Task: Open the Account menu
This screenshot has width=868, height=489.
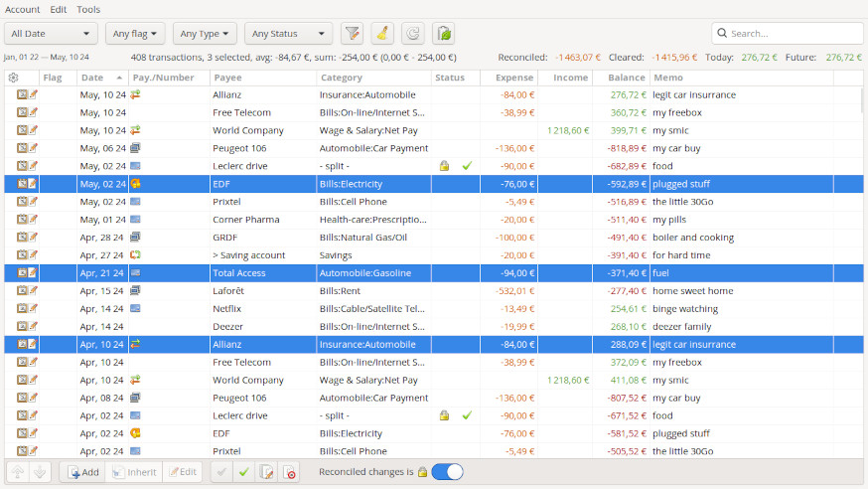Action: (22, 9)
